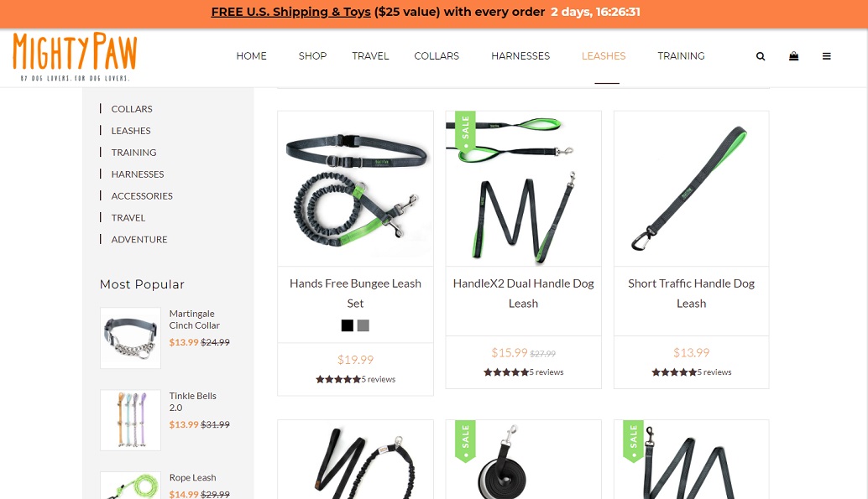Select the gray color swatch
Screen dimensions: 868x499
[x=363, y=325]
